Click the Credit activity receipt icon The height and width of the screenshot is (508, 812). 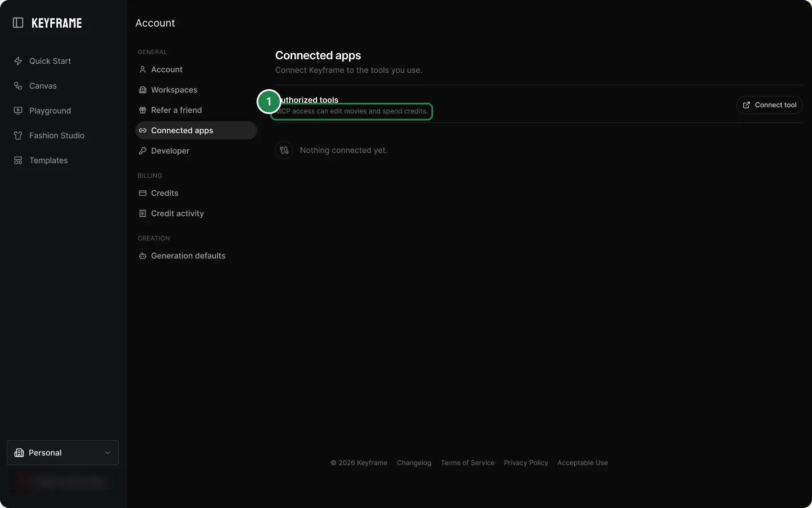point(143,213)
